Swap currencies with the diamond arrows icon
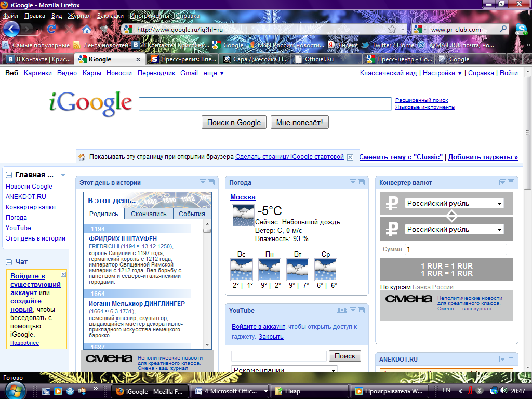 tap(451, 216)
